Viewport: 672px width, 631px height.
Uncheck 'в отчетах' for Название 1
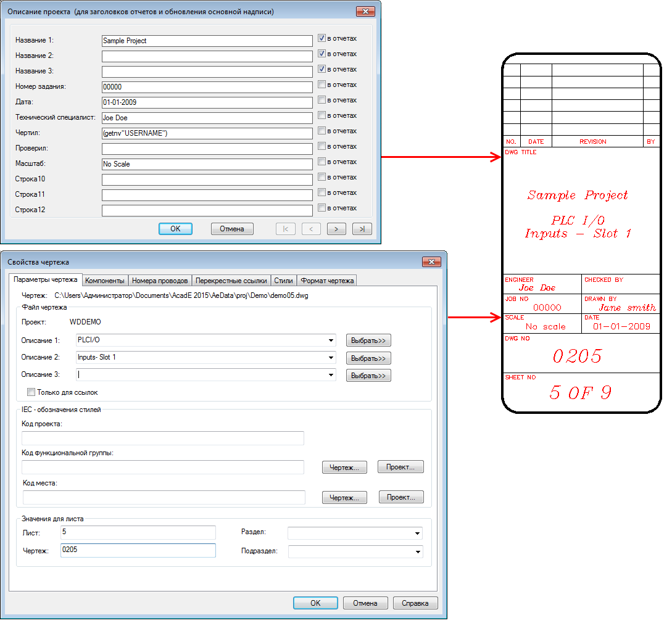tap(322, 38)
